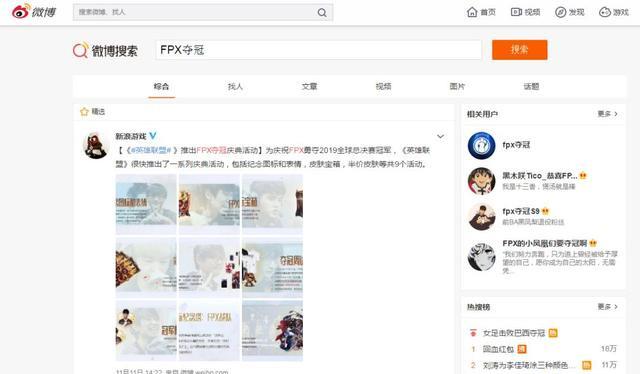Open the FPX战队 bottom-middle image thumbnail
This screenshot has height=374, width=640.
pos(209,330)
